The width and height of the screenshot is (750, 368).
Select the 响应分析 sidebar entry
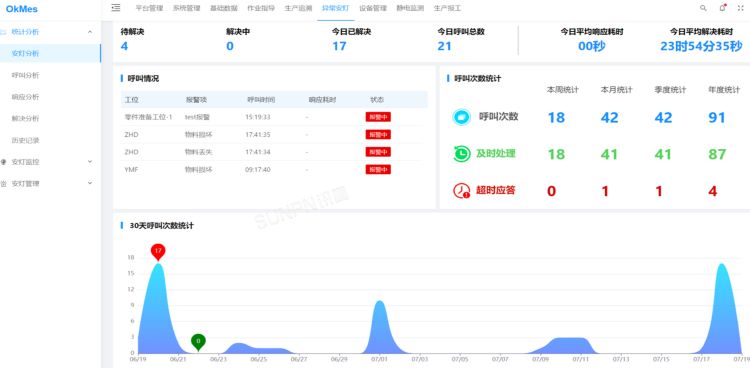point(25,97)
